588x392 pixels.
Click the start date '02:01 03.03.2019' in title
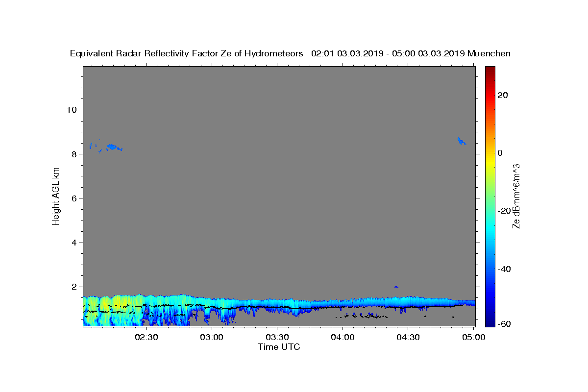pos(347,53)
